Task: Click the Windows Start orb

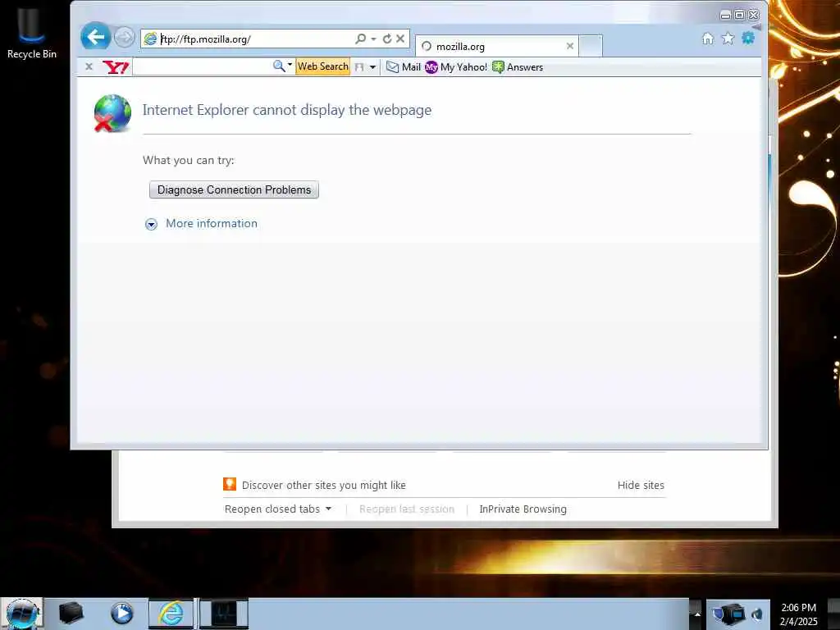Action: [x=22, y=614]
